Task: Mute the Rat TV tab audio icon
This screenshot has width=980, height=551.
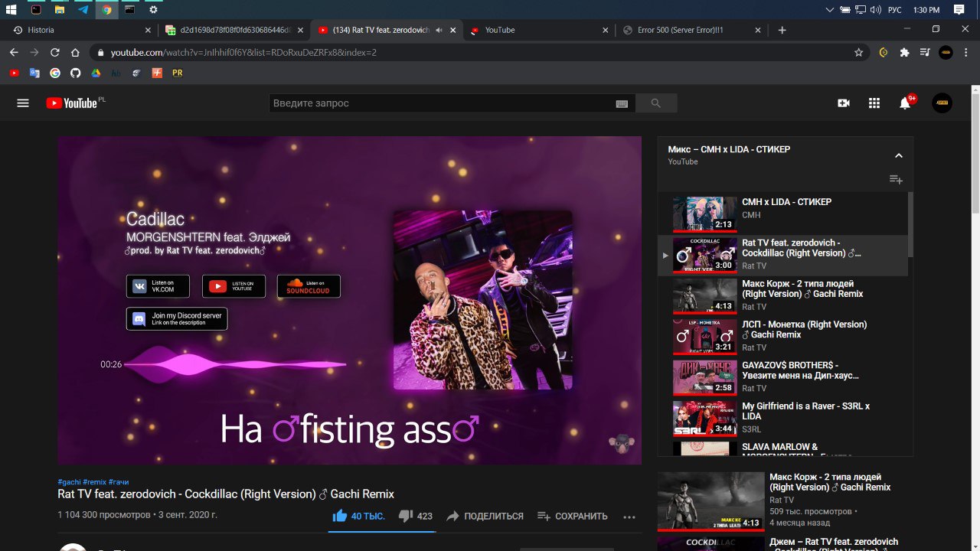Action: click(439, 30)
